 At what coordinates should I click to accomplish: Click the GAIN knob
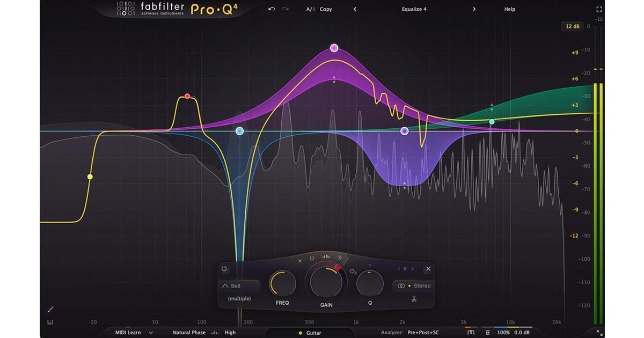tap(326, 282)
